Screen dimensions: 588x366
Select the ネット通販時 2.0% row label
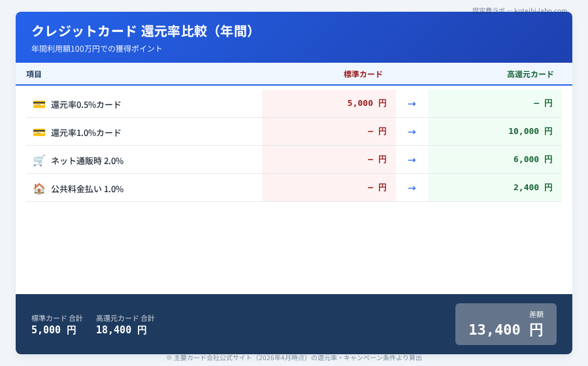pyautogui.click(x=87, y=161)
